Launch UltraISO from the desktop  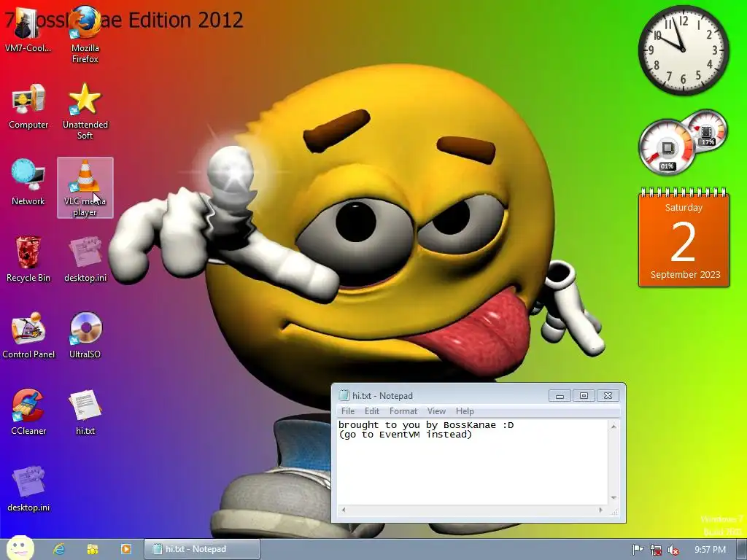[85, 335]
